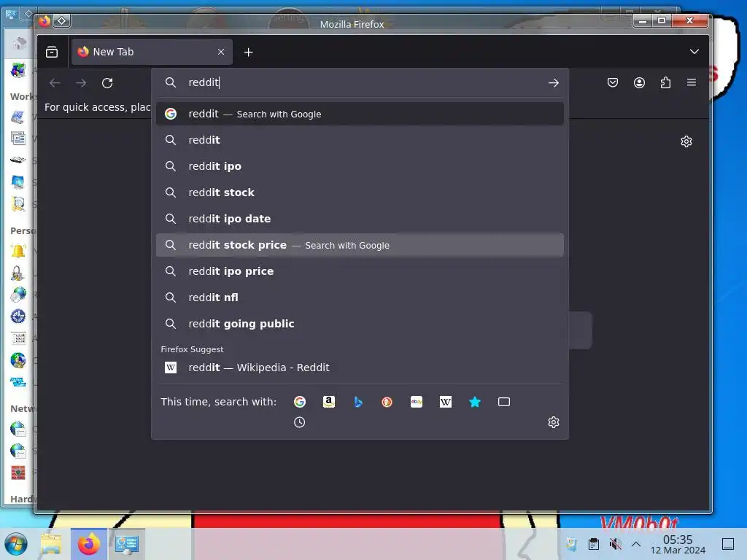Open Control Panel taskbar button

(x=127, y=544)
